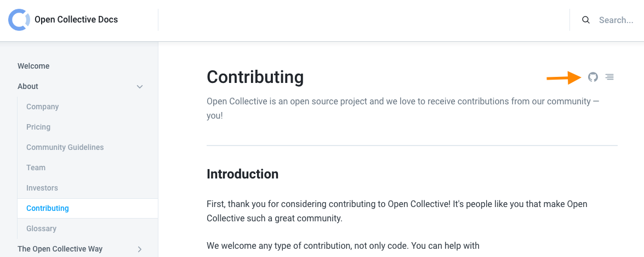Image resolution: width=644 pixels, height=257 pixels.
Task: Click the Contributing page heading
Action: [x=255, y=77]
